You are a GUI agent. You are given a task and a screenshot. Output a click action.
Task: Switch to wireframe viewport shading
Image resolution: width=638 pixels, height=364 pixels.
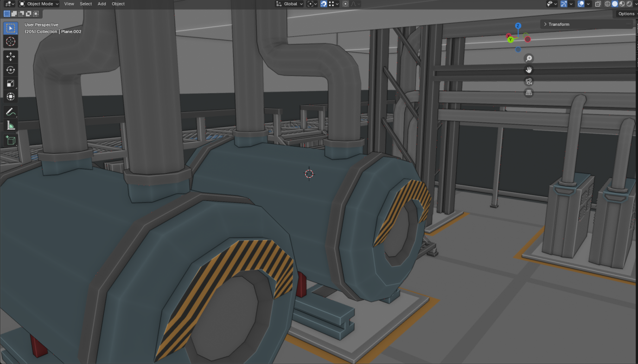pyautogui.click(x=607, y=4)
